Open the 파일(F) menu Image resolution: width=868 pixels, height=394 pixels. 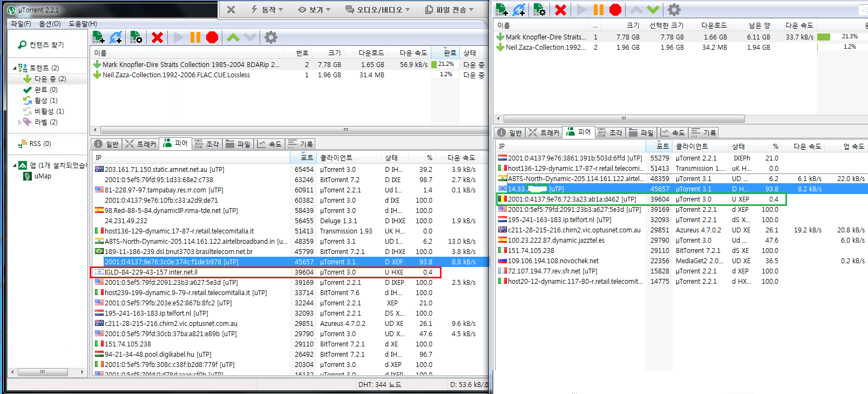pos(21,24)
